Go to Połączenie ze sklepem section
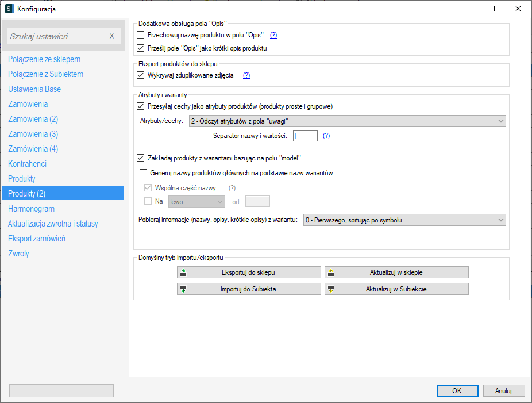Screen dimensions: 532x403 point(44,59)
